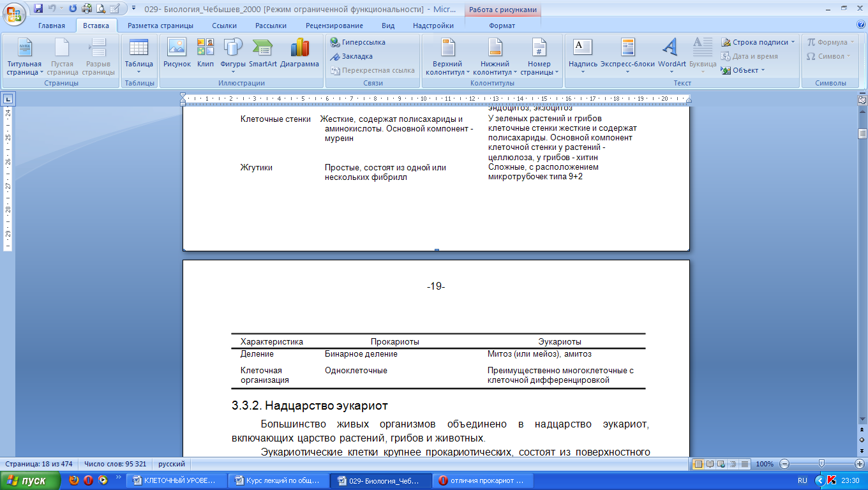This screenshot has width=868, height=490.
Task: Insert a picture with Рисунок
Action: [177, 52]
